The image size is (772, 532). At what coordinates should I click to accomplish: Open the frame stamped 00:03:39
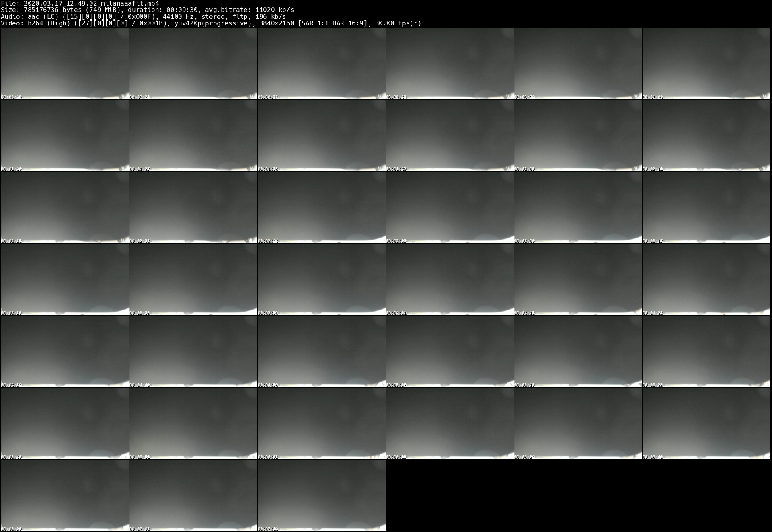[x=193, y=279]
